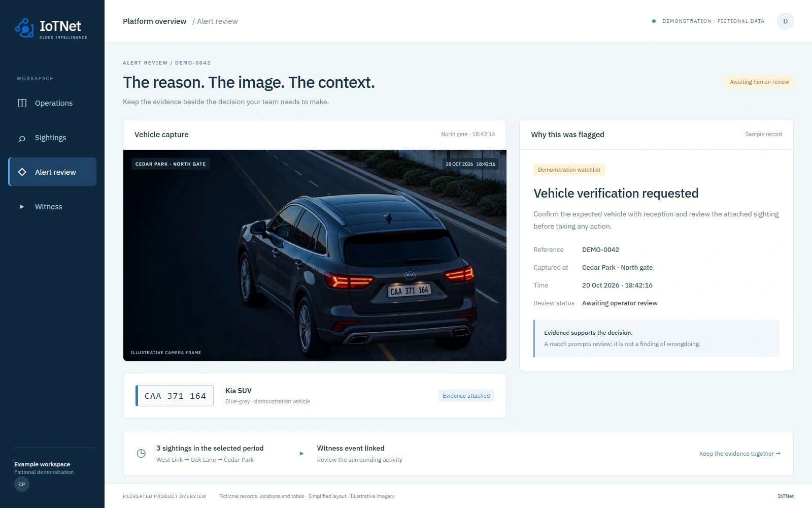This screenshot has width=812, height=508.
Task: Open the Operations menu item
Action: [52, 103]
